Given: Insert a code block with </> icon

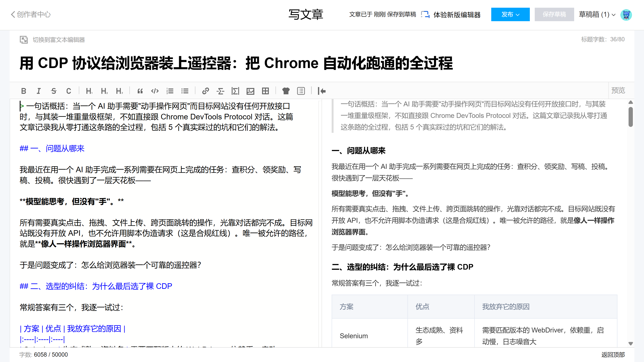Looking at the screenshot, I should click(155, 91).
